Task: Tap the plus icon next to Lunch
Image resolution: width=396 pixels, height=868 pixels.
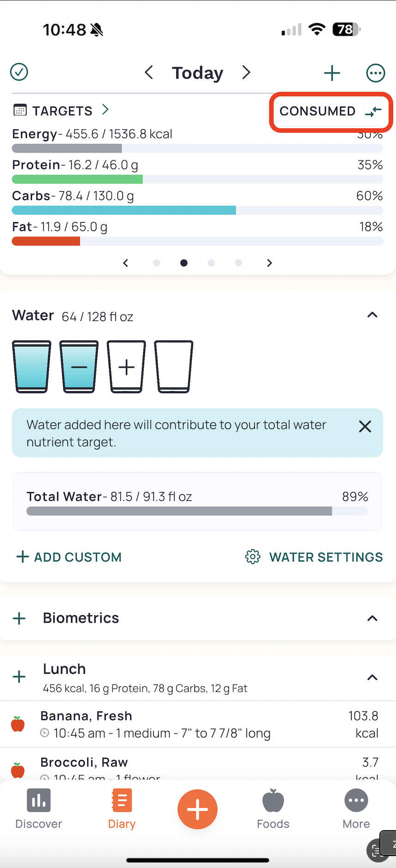Action: (x=19, y=677)
